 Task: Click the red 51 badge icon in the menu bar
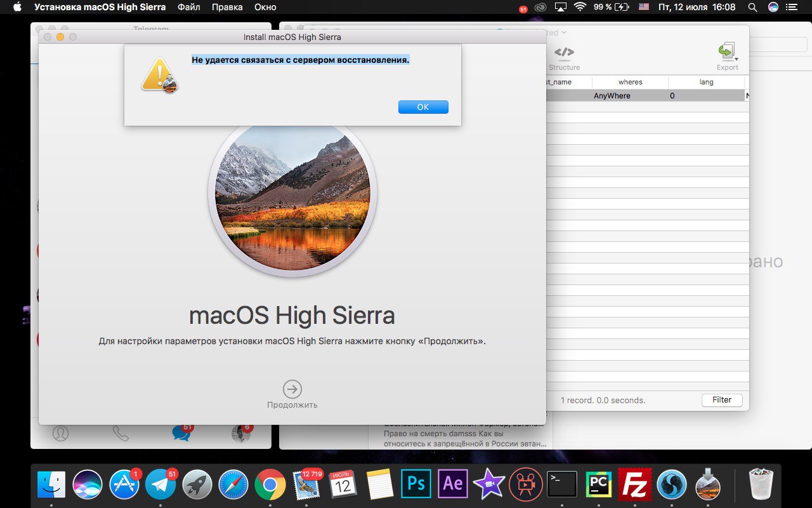pos(523,9)
